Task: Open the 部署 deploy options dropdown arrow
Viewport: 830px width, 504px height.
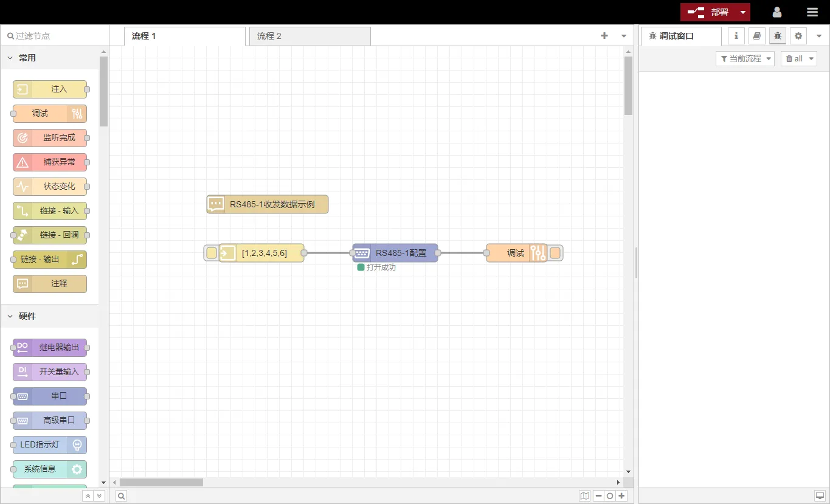Action: (743, 12)
